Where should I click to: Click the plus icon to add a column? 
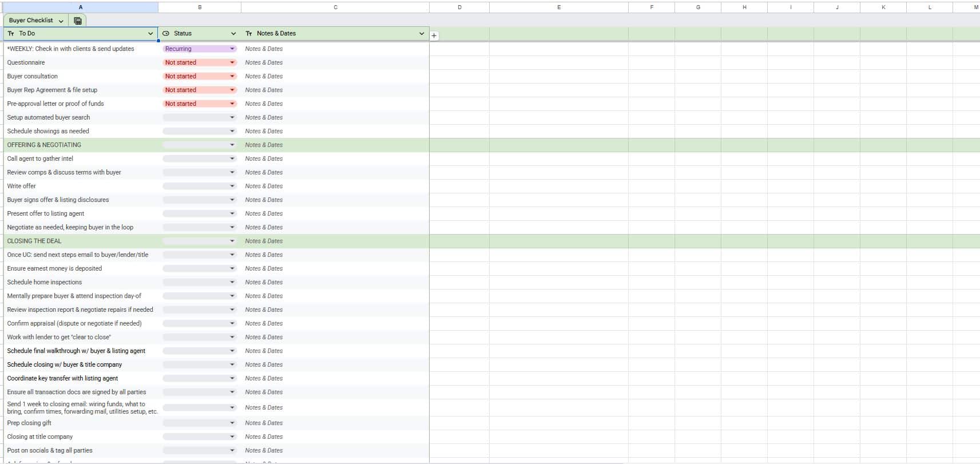click(434, 35)
